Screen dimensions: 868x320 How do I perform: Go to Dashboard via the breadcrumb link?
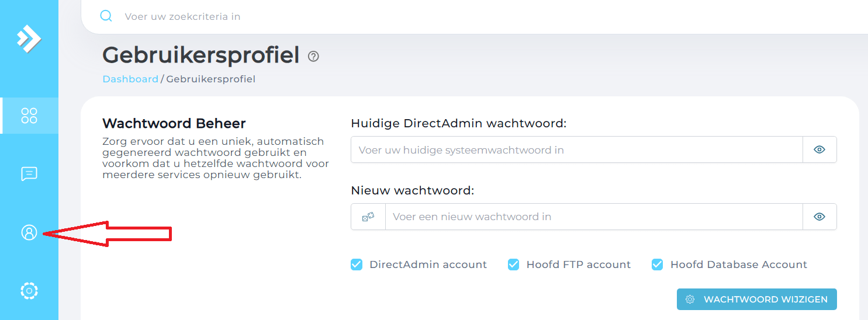coord(130,79)
